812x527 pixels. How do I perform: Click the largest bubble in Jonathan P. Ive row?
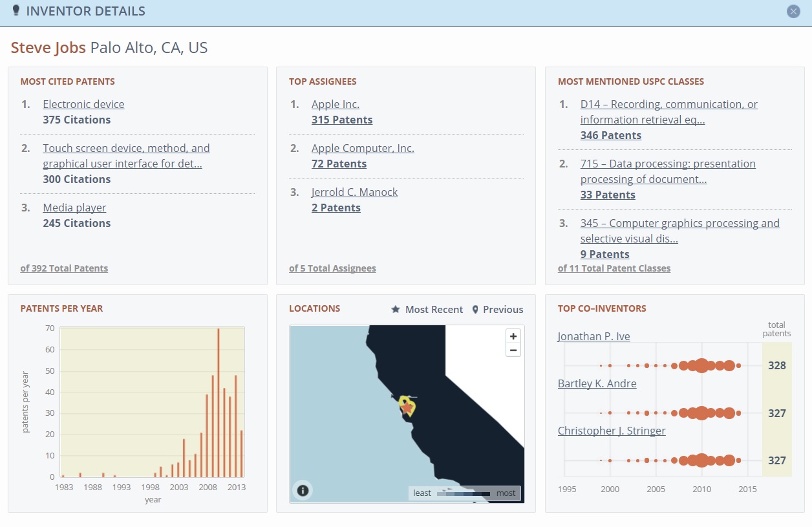701,365
